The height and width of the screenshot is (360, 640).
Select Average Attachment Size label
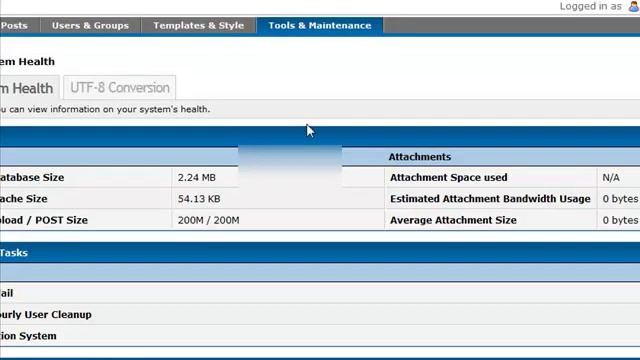pyautogui.click(x=453, y=220)
